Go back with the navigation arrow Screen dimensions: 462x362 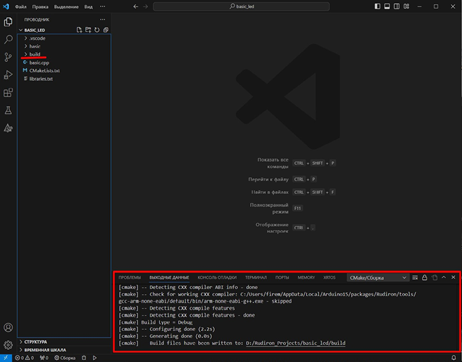[x=136, y=6]
